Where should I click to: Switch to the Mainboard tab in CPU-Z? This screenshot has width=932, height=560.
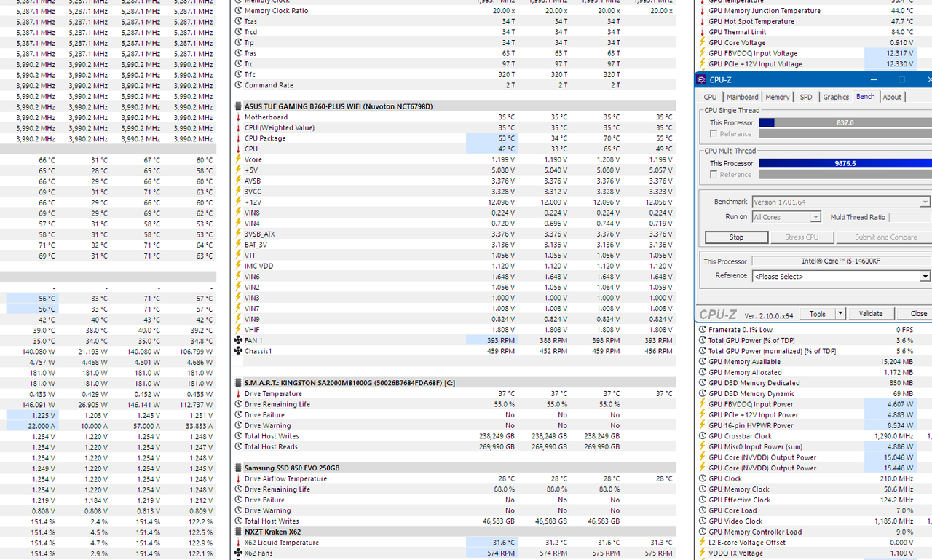743,97
